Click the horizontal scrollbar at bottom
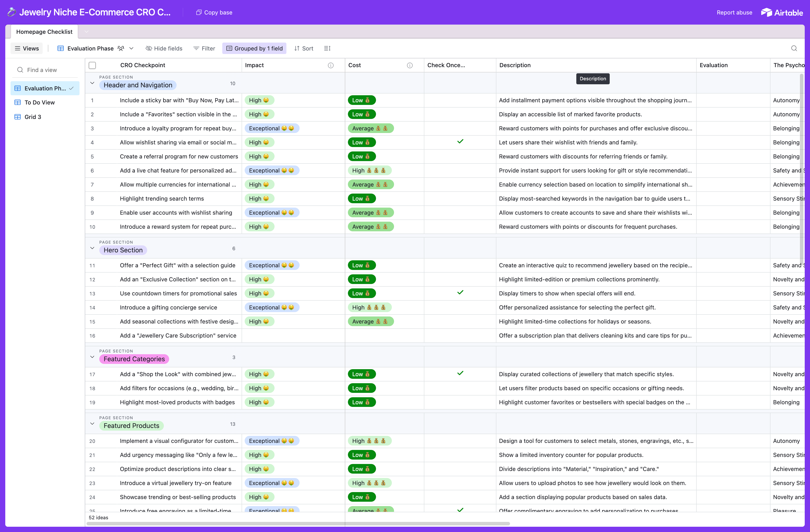This screenshot has height=532, width=810. point(298,524)
